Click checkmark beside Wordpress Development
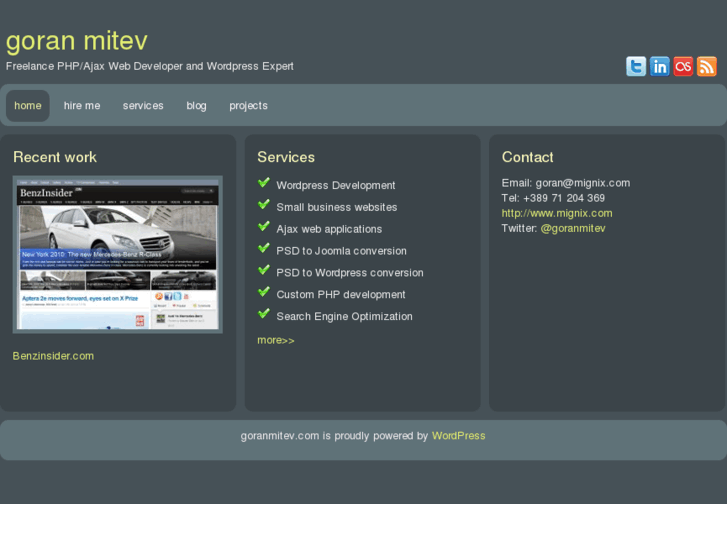 (264, 183)
